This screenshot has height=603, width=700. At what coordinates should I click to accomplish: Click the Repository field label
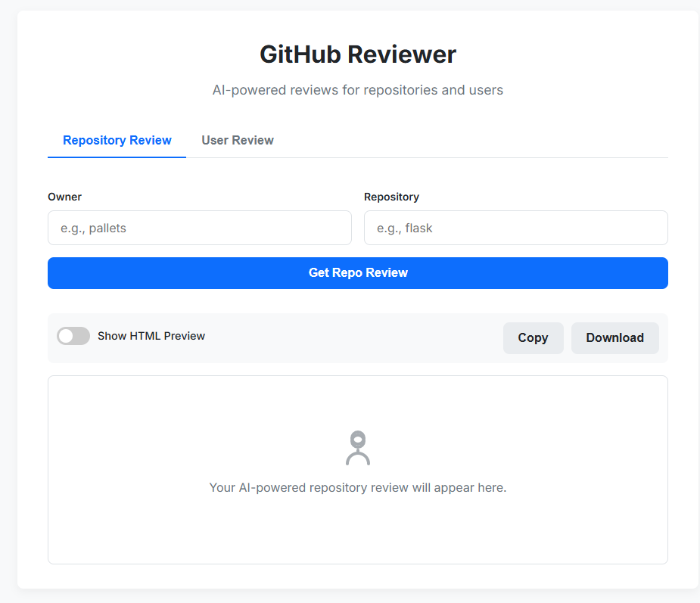coord(391,197)
